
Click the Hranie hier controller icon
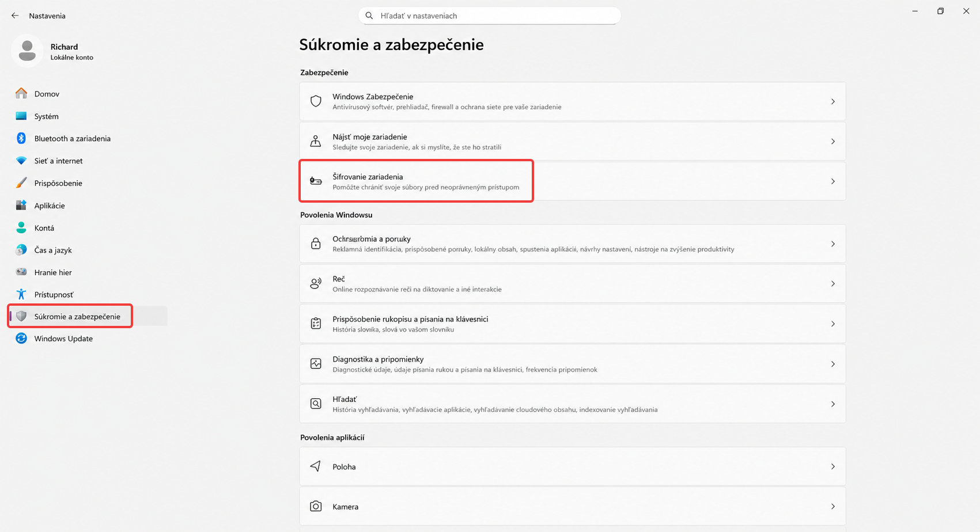point(21,272)
